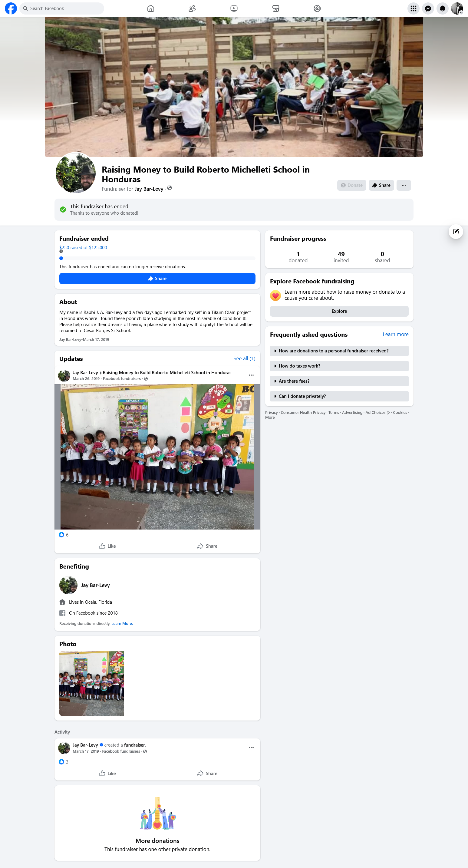Click the See all (1) updates link

(x=244, y=358)
